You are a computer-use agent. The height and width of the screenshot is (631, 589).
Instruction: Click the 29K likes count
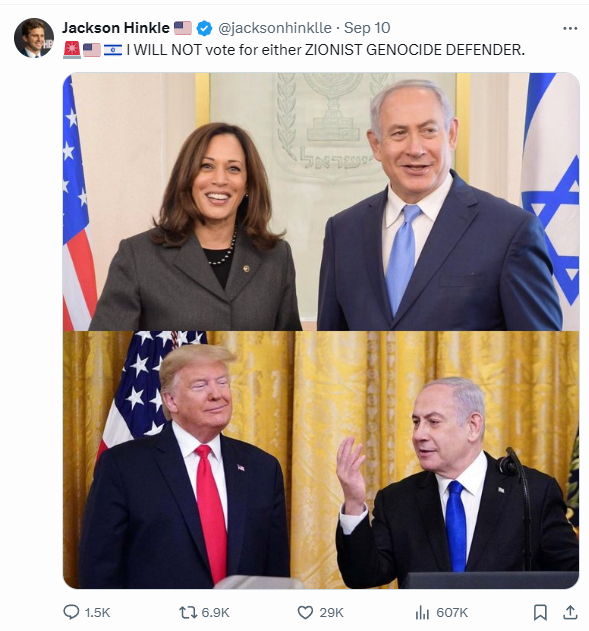[x=332, y=612]
